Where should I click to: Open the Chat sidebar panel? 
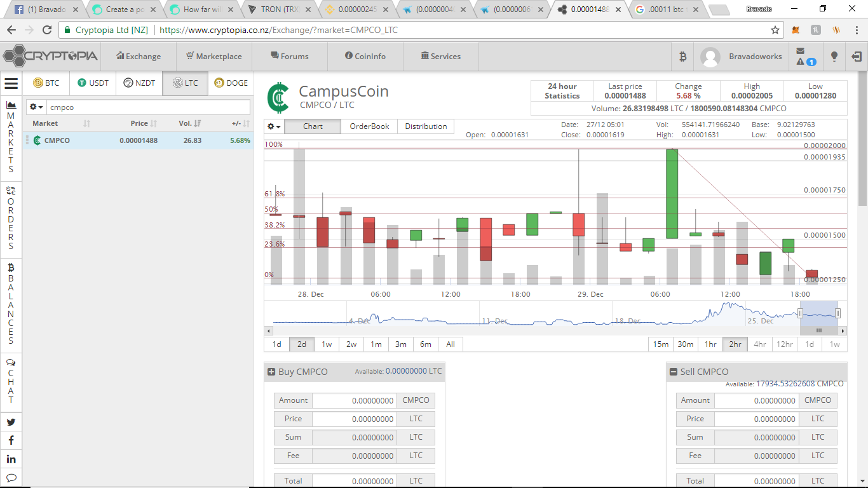tap(11, 381)
